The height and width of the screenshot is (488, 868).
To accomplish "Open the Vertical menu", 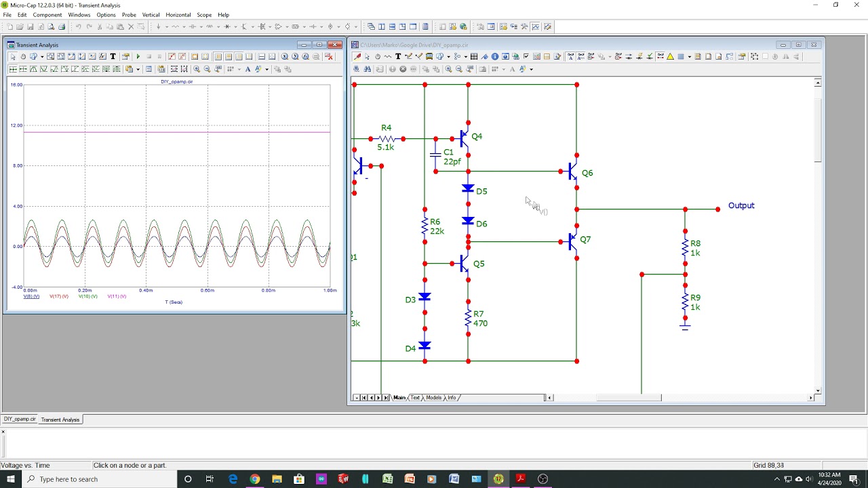I will tap(151, 15).
